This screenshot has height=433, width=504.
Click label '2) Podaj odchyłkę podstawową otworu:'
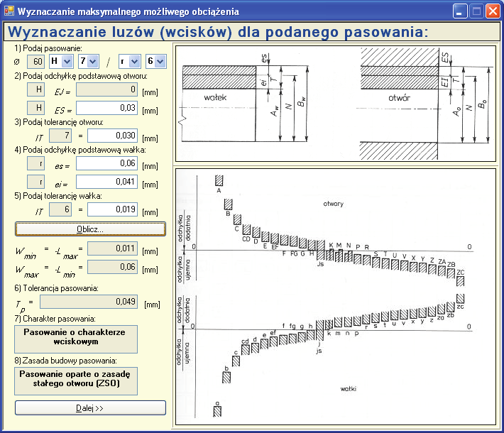tap(81, 76)
